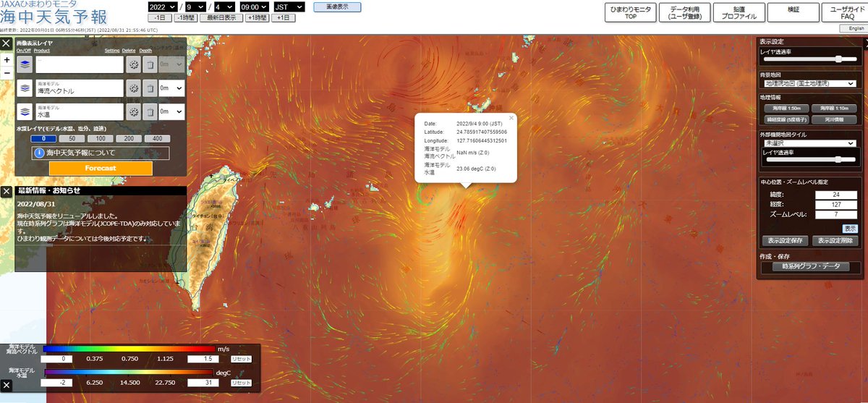868x403 pixels.
Task: Click the 緯度 latitude input field
Action: (836, 195)
